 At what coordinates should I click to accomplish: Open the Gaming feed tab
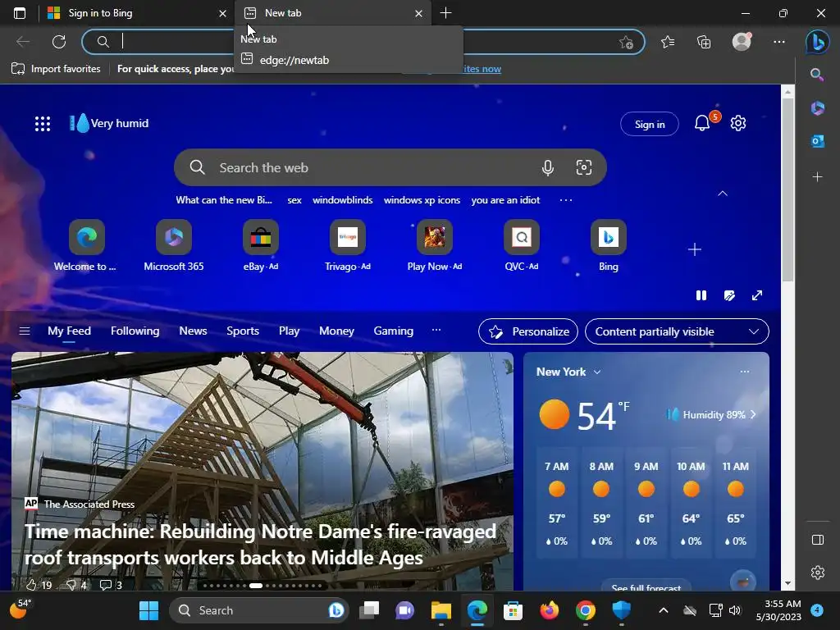coord(393,331)
